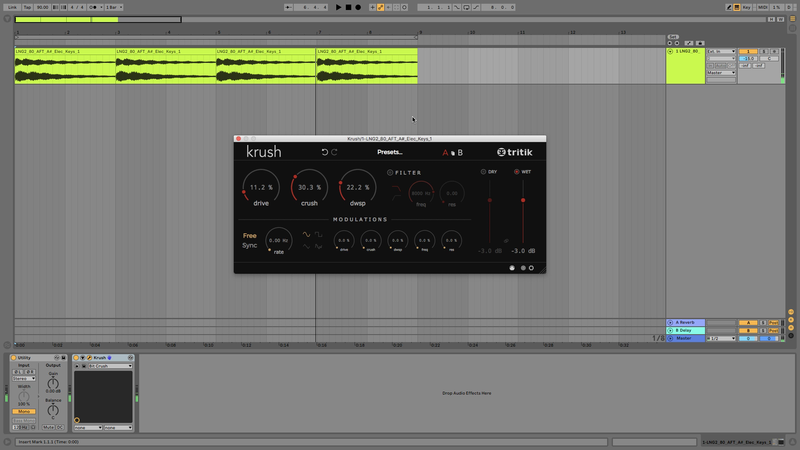Open the Ext. In input dropdown
Screen dimensions: 800x450
(x=721, y=52)
